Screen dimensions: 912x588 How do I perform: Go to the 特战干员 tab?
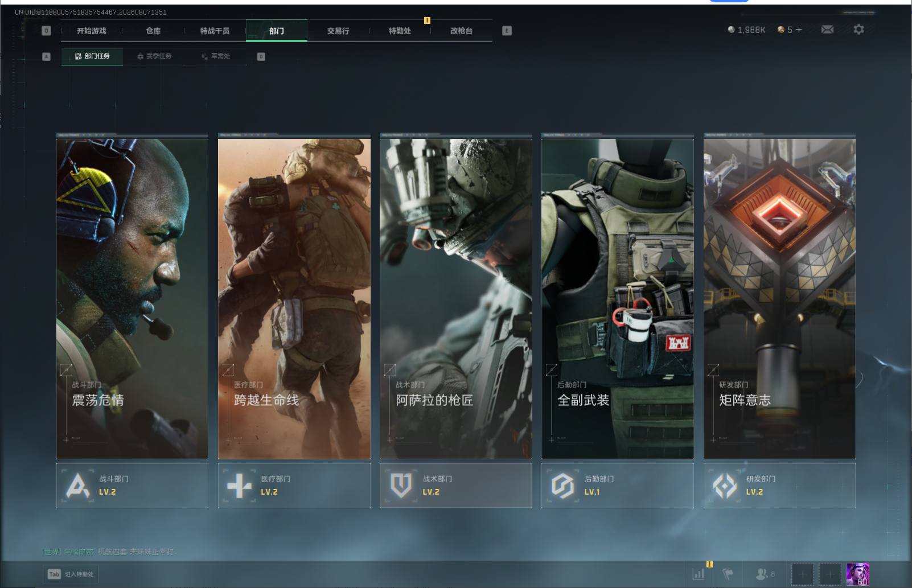tap(215, 31)
